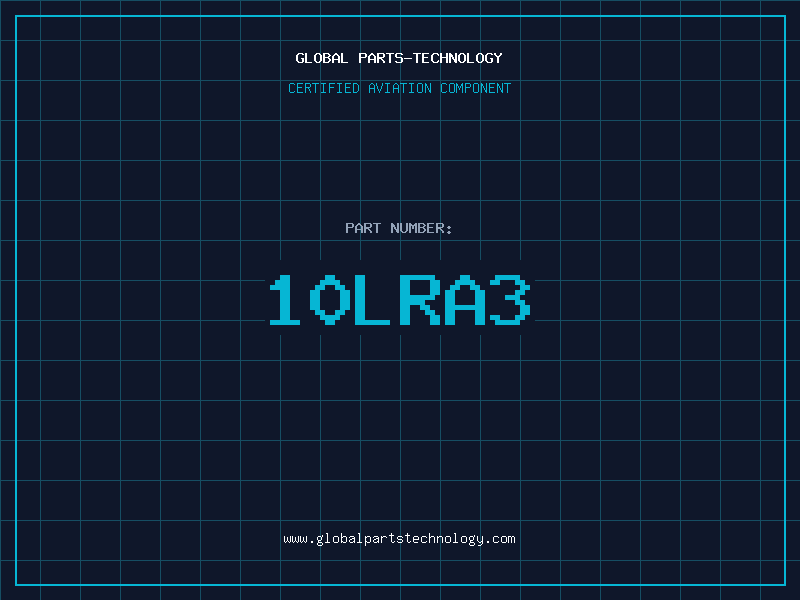Click the slashed zero in the part number

click(331, 300)
